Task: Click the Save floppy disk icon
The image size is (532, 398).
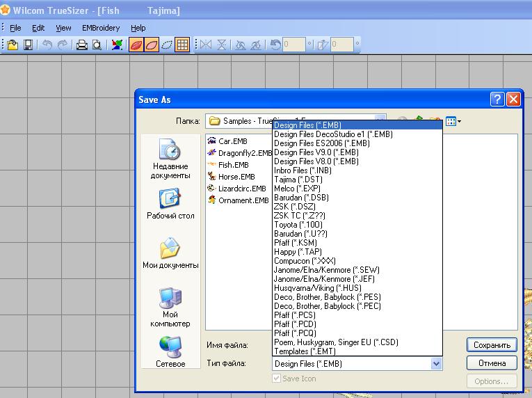Action: (x=29, y=45)
